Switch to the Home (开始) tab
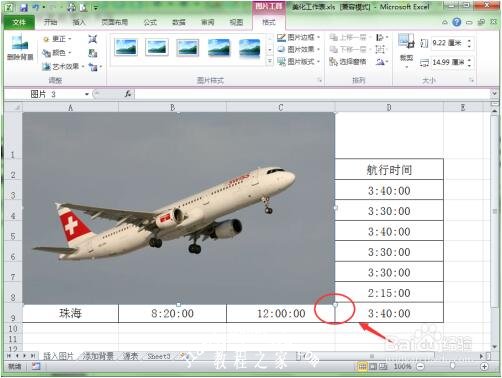This screenshot has height=378, width=502. point(50,22)
